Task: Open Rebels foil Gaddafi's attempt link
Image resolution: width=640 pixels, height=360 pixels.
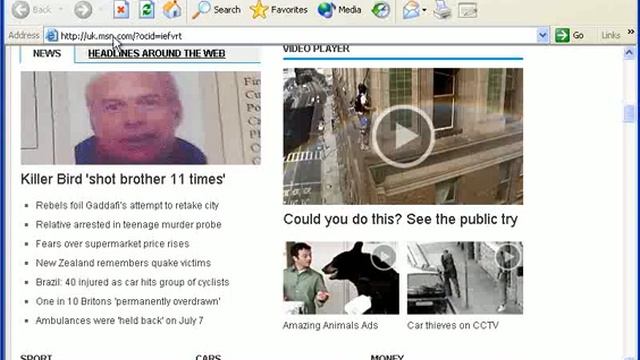Action: tap(127, 205)
